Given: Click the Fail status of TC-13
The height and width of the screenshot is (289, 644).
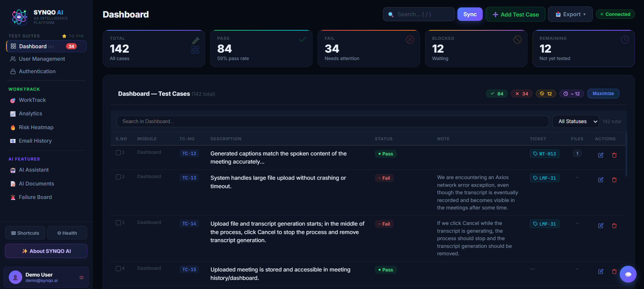Looking at the screenshot, I should coord(384,178).
